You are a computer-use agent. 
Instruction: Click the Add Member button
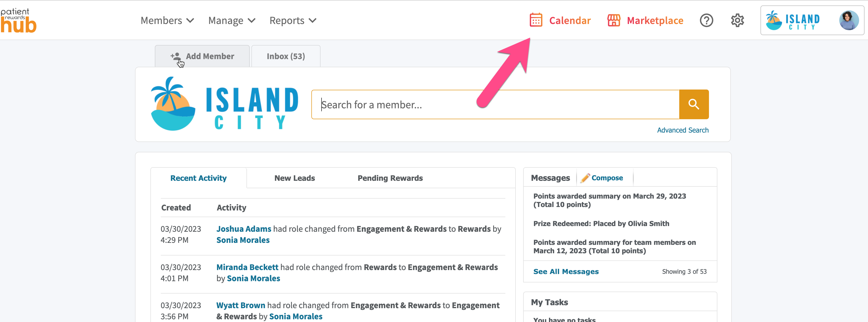point(202,56)
